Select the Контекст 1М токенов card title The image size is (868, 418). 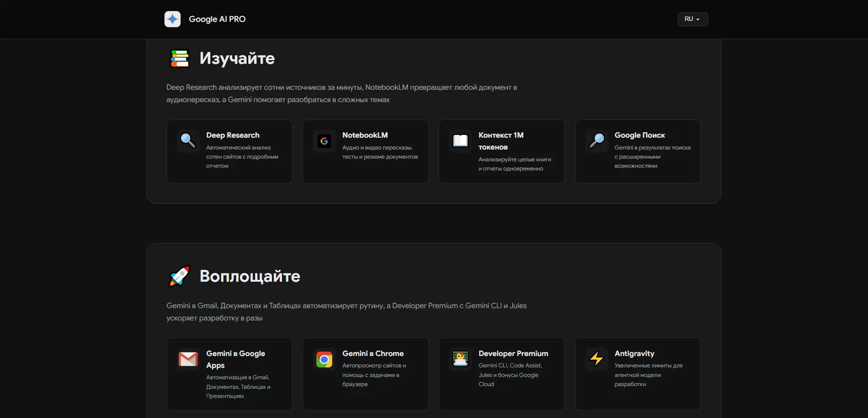click(x=501, y=141)
